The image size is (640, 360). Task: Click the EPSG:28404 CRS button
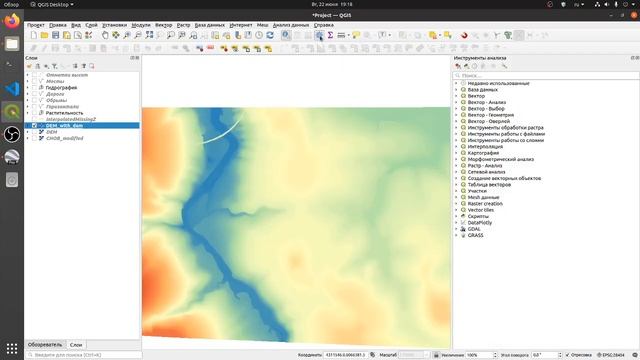(x=611, y=355)
